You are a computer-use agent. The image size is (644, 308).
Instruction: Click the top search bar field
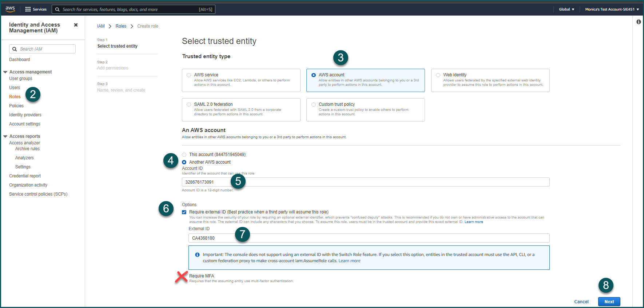tap(134, 9)
